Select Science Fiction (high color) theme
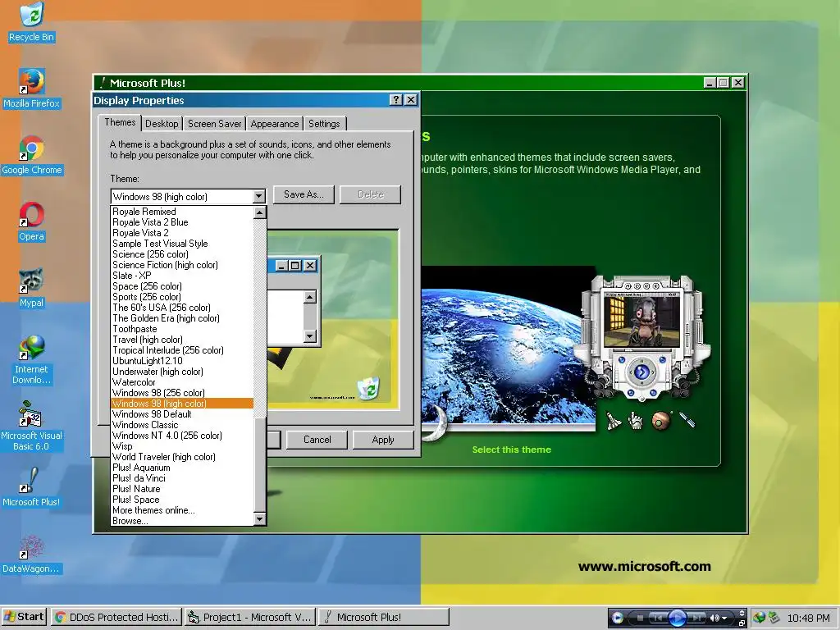The image size is (840, 630). coord(182,265)
